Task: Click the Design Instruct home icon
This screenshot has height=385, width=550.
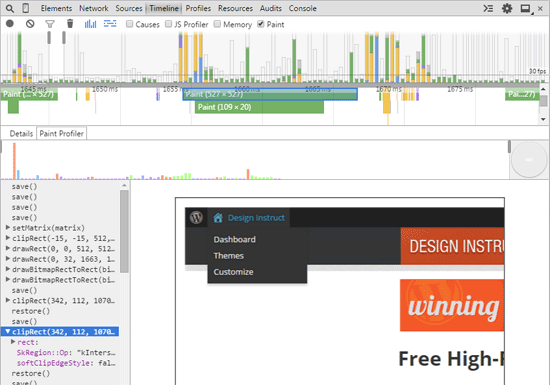Action: pyautogui.click(x=218, y=218)
